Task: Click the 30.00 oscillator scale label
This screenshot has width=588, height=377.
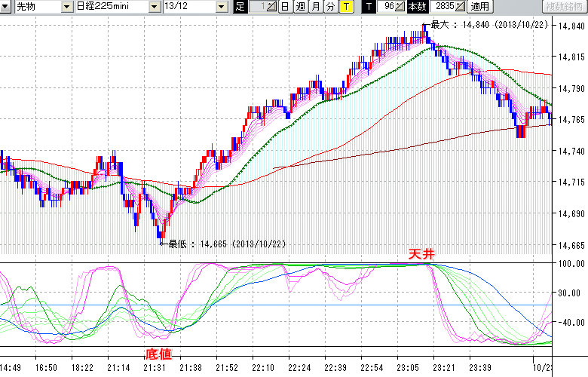Action: [x=571, y=293]
